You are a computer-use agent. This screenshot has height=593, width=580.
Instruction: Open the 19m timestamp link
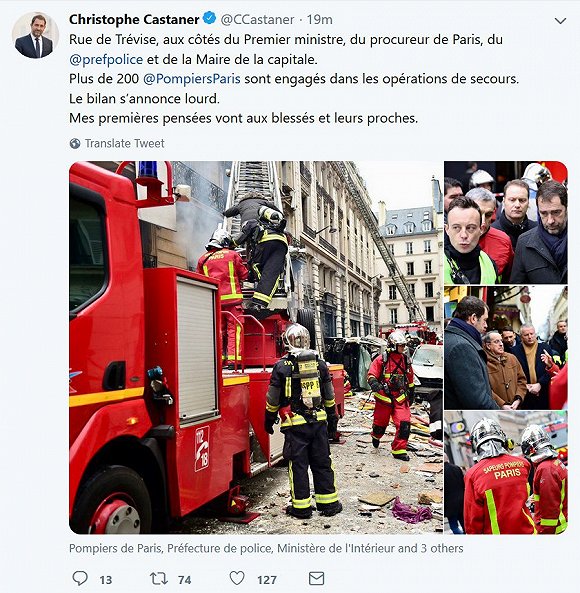(319, 19)
